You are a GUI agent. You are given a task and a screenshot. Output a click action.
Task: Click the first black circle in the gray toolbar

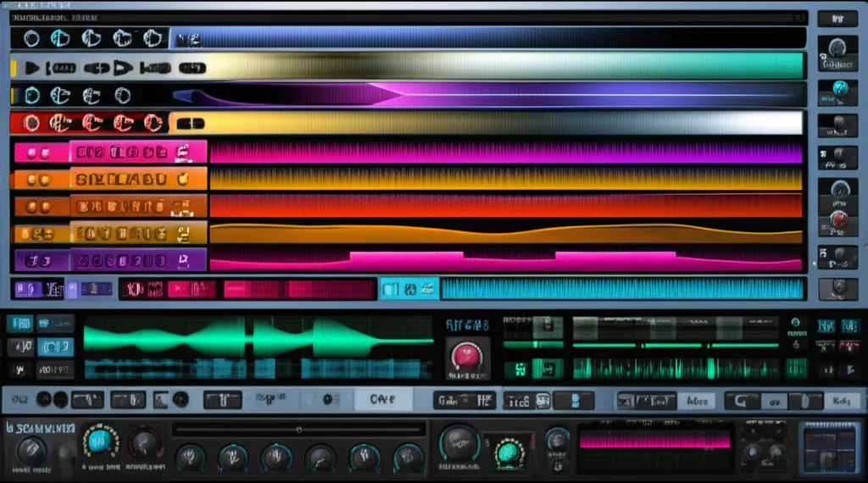[x=44, y=399]
